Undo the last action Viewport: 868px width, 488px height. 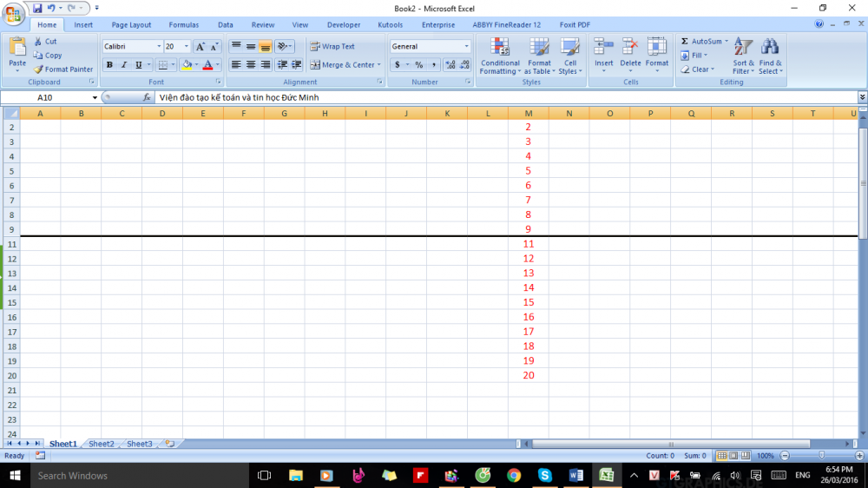click(x=51, y=9)
